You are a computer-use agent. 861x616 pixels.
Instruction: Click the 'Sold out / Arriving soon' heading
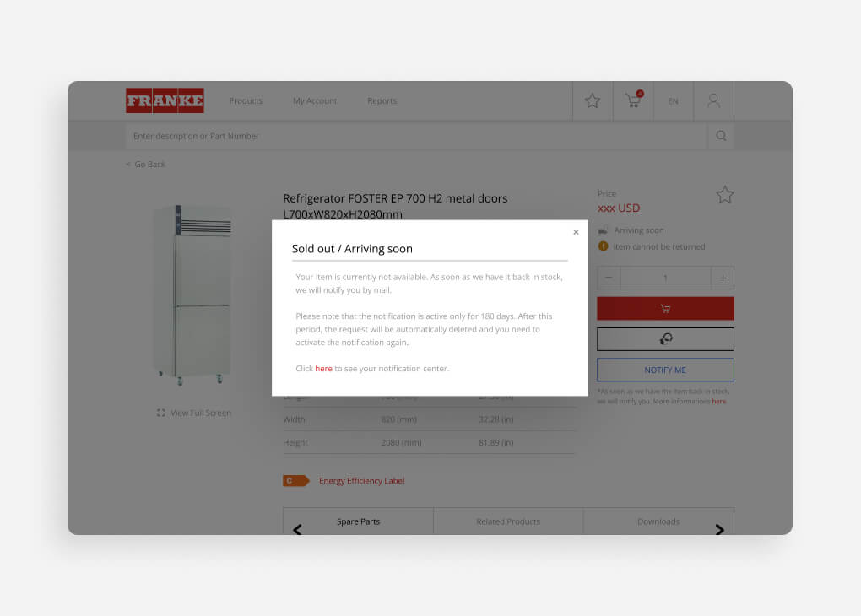(x=352, y=249)
